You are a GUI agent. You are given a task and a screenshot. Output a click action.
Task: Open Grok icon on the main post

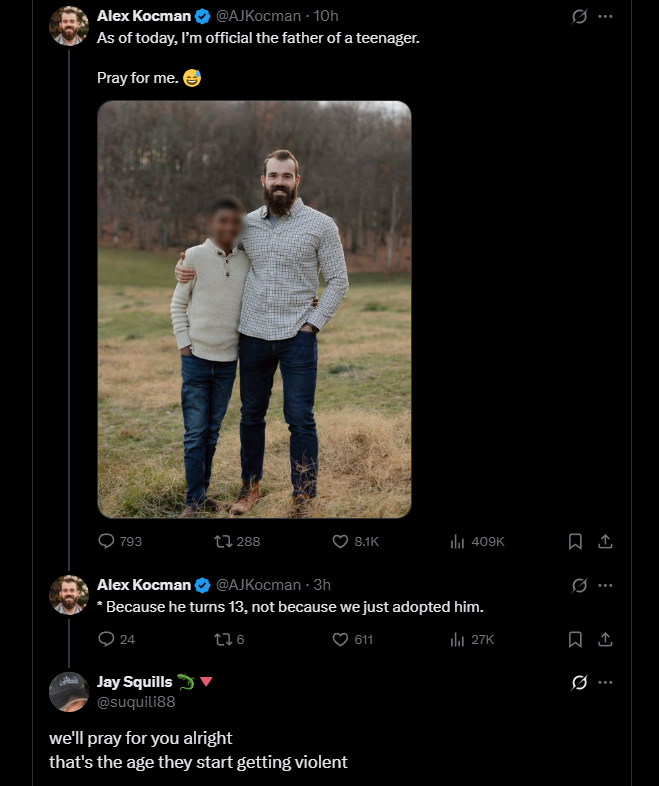pos(578,17)
